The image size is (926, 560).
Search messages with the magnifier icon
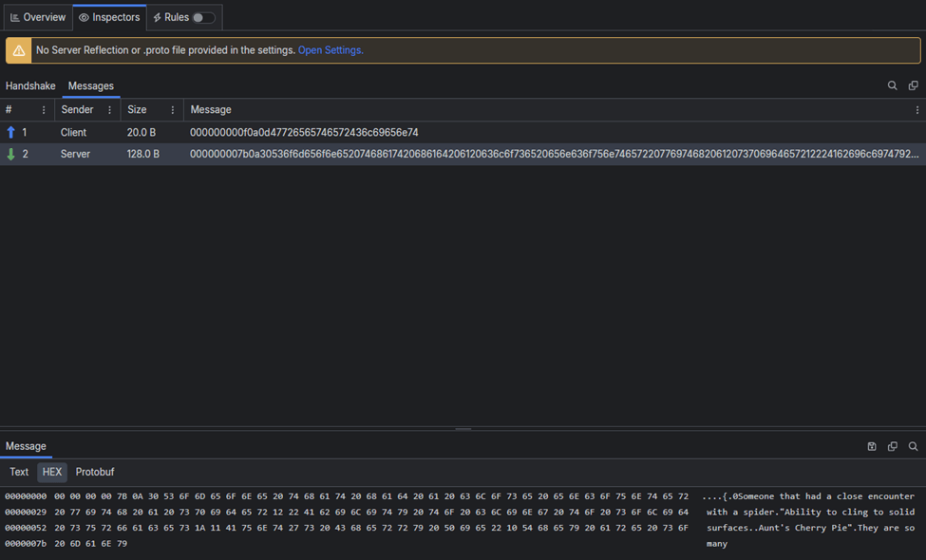click(x=893, y=85)
